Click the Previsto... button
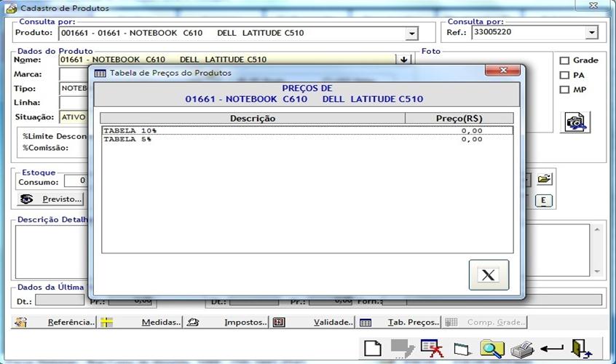The image size is (616, 364). pyautogui.click(x=51, y=199)
